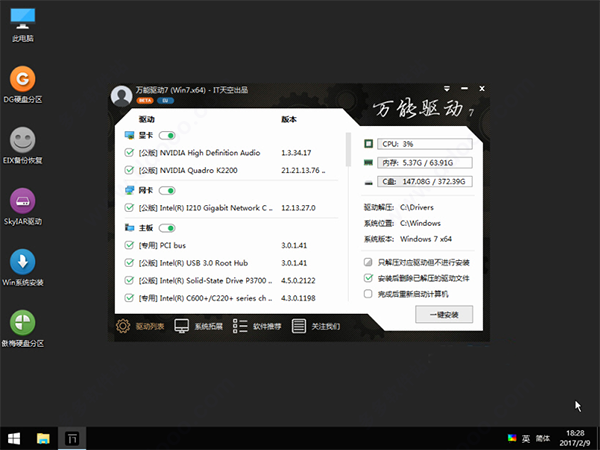Image resolution: width=600 pixels, height=450 pixels.
Task: Toggle the 显卡 category switch
Action: point(167,135)
